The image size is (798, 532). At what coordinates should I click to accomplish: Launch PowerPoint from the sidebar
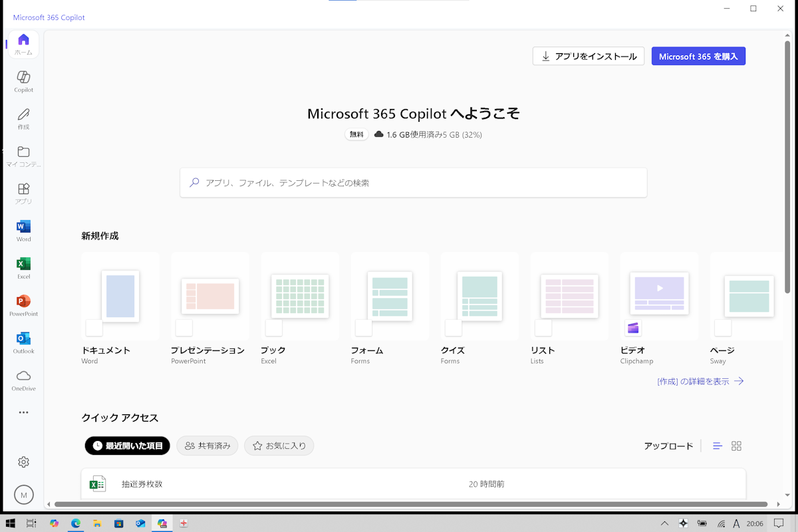coord(23,305)
